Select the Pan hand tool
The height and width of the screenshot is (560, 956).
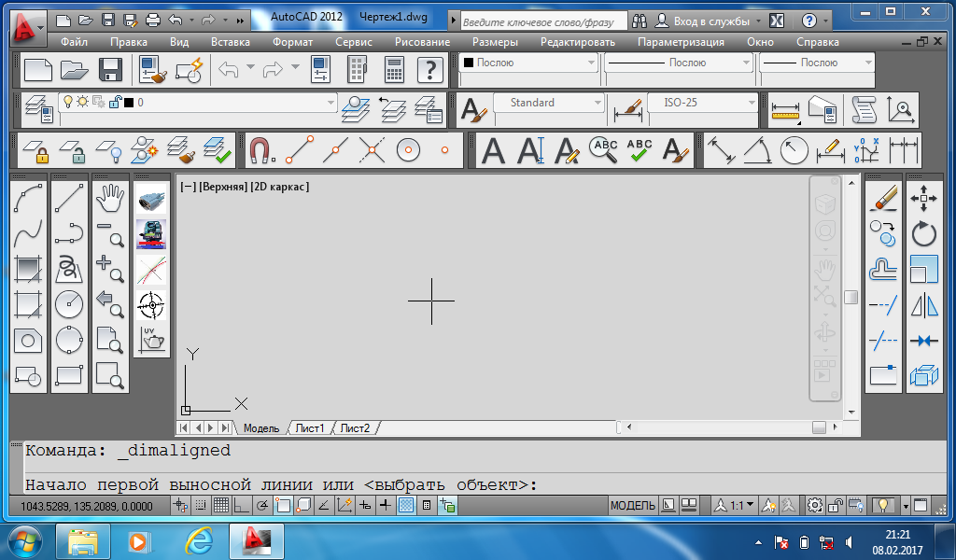point(111,197)
